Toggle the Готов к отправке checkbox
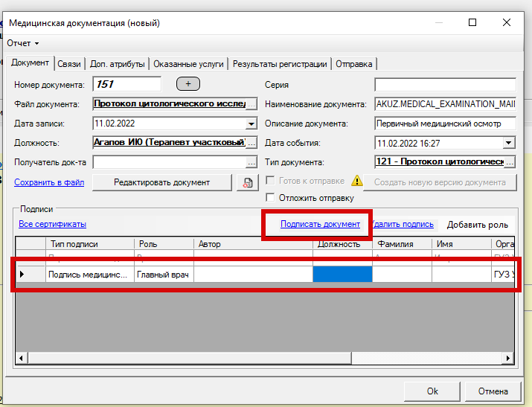The height and width of the screenshot is (407, 532). pos(271,182)
